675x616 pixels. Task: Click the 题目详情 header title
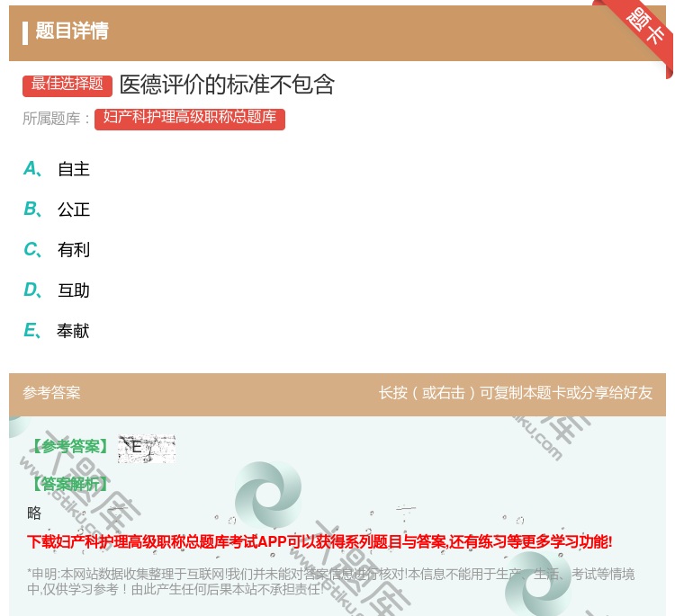click(x=72, y=31)
